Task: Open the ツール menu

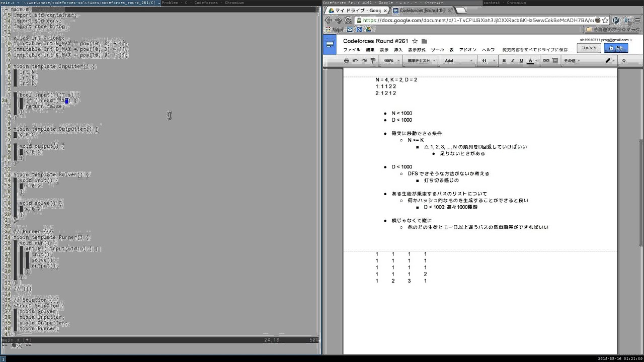Action: click(437, 50)
